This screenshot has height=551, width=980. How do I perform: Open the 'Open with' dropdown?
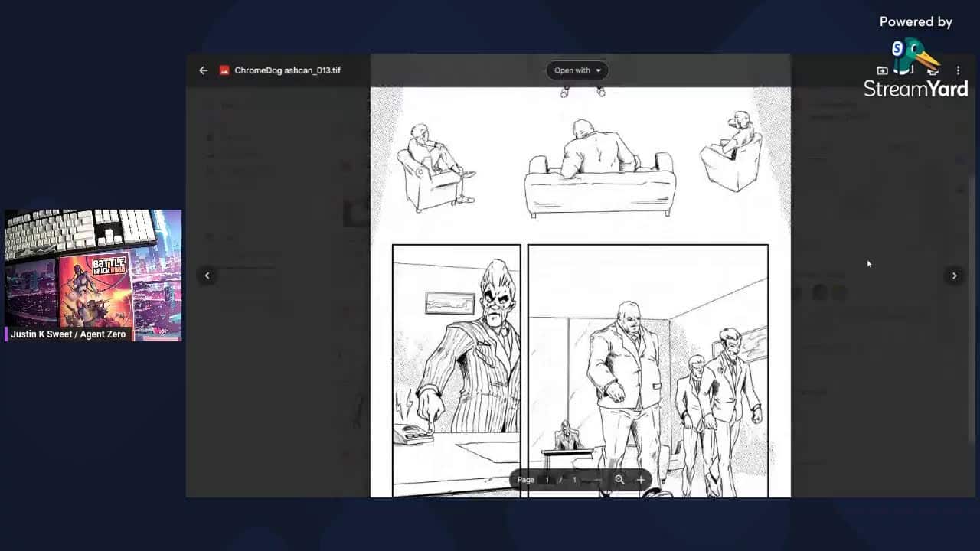[577, 70]
